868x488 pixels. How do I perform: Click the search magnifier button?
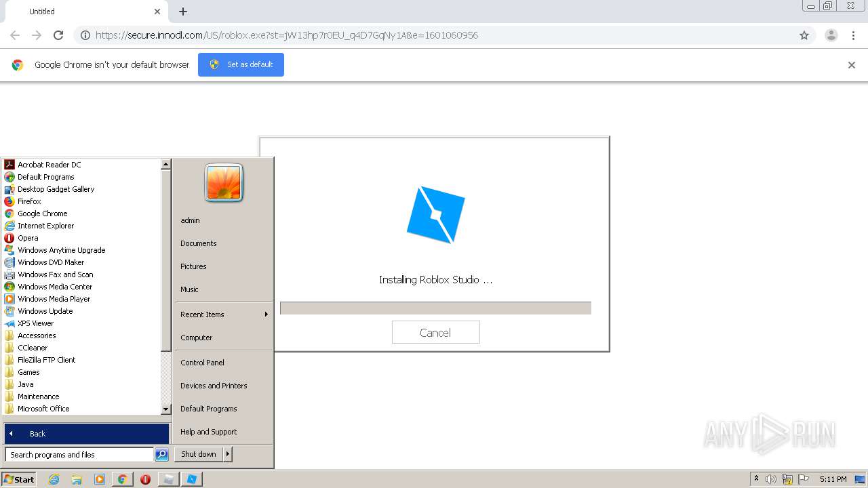click(161, 455)
